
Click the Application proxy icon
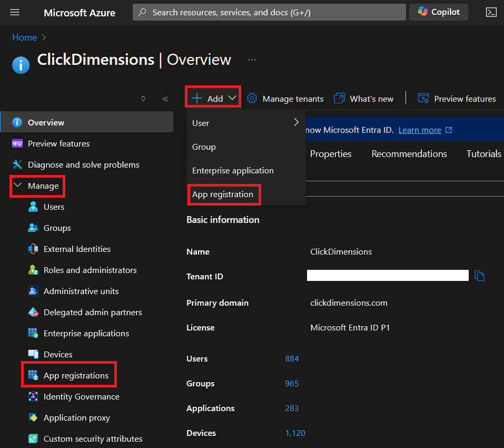[x=33, y=417]
